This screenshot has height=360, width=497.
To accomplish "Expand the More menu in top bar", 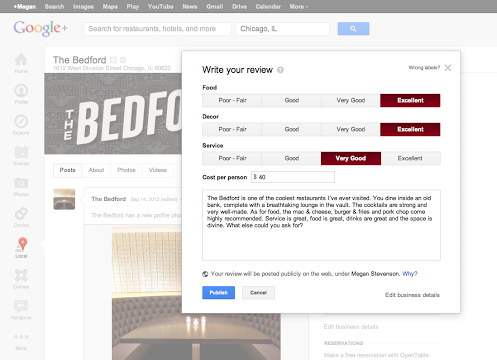I will pyautogui.click(x=298, y=6).
